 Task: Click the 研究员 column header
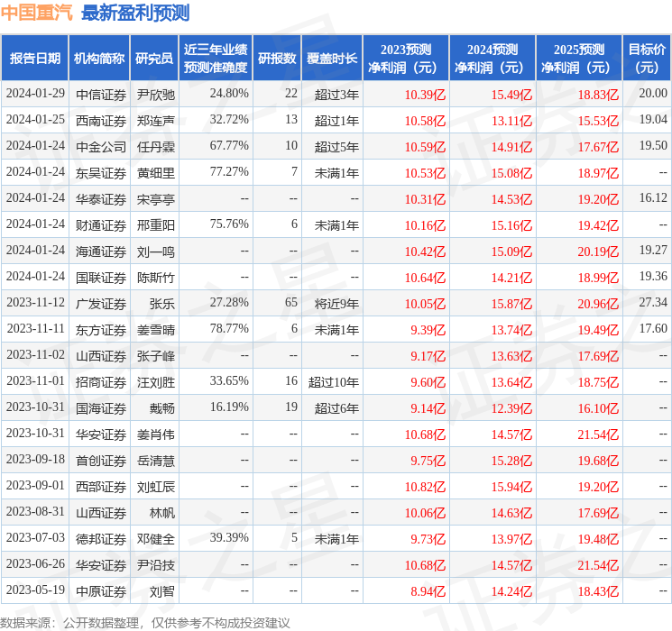coord(154,59)
